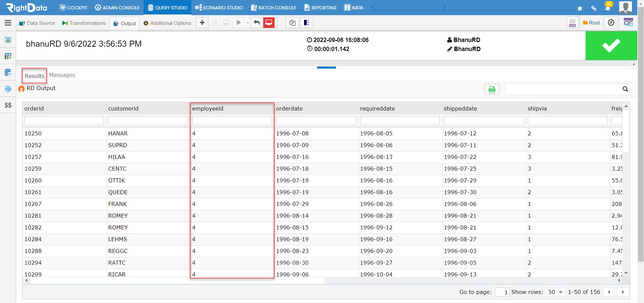
Task: Click the undo arrow toolbar button
Action: tap(257, 23)
